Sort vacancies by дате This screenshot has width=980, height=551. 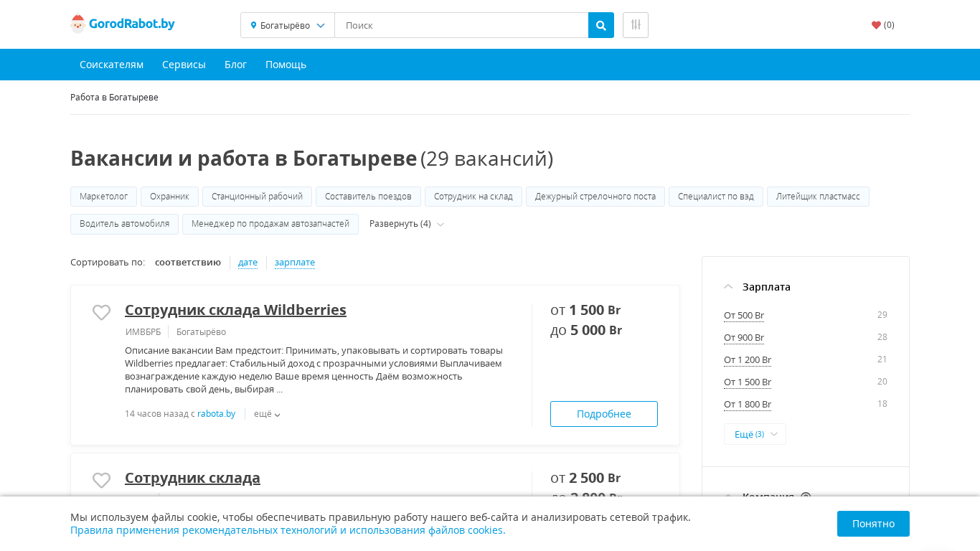pyautogui.click(x=248, y=263)
